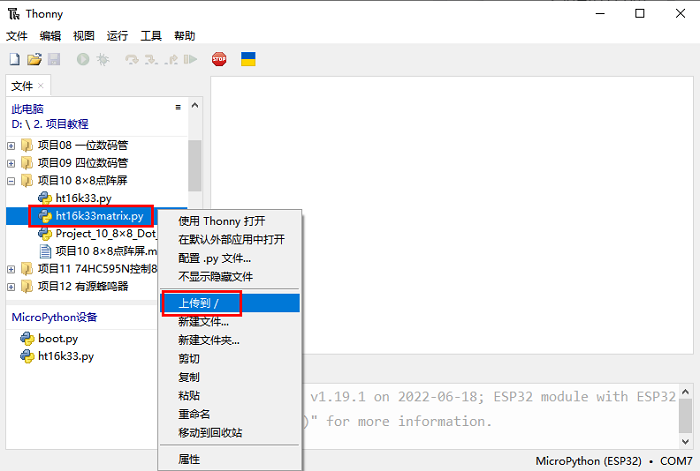Collapse the 项目10 8×8点阵屏 folder
700x471 pixels.
(11, 181)
